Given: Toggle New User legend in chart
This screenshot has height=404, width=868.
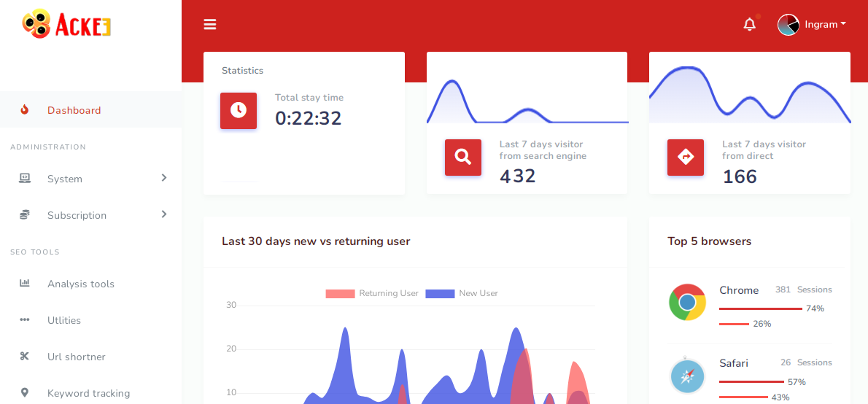Looking at the screenshot, I should pyautogui.click(x=462, y=293).
